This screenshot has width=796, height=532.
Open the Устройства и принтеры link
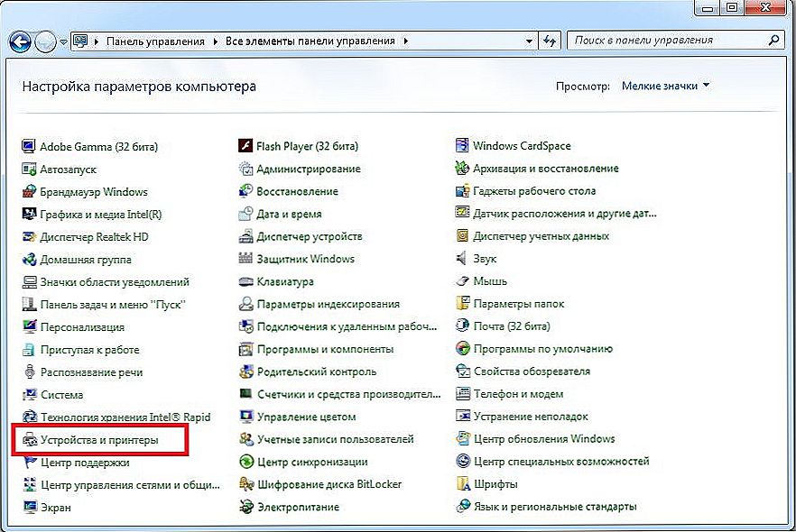[99, 440]
